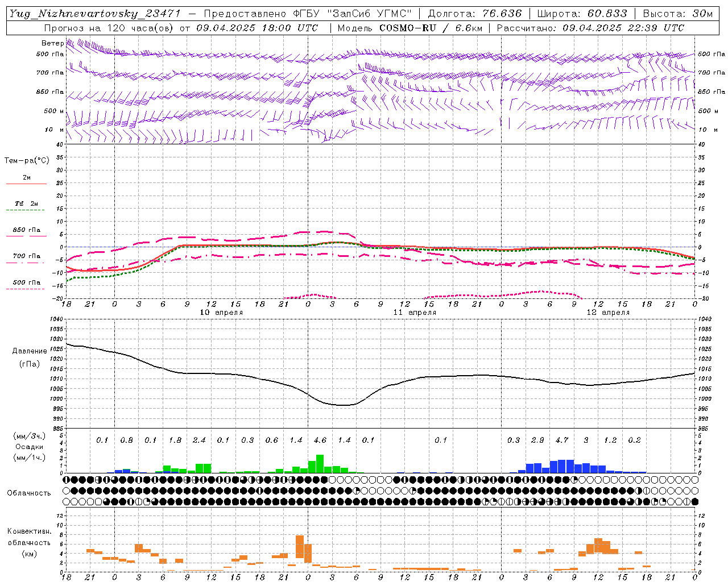This screenshot has height=582, width=728.
Task: Click the 0.6 three-hour precipitation value
Action: 272,440
